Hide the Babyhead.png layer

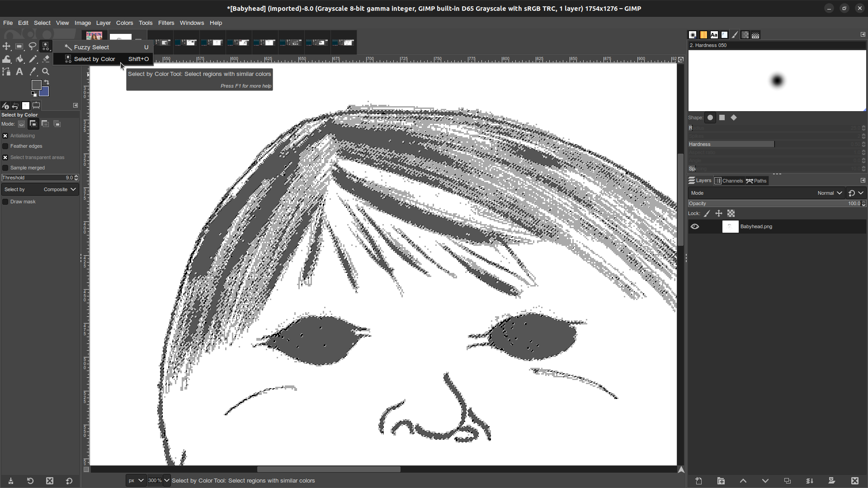(x=695, y=226)
